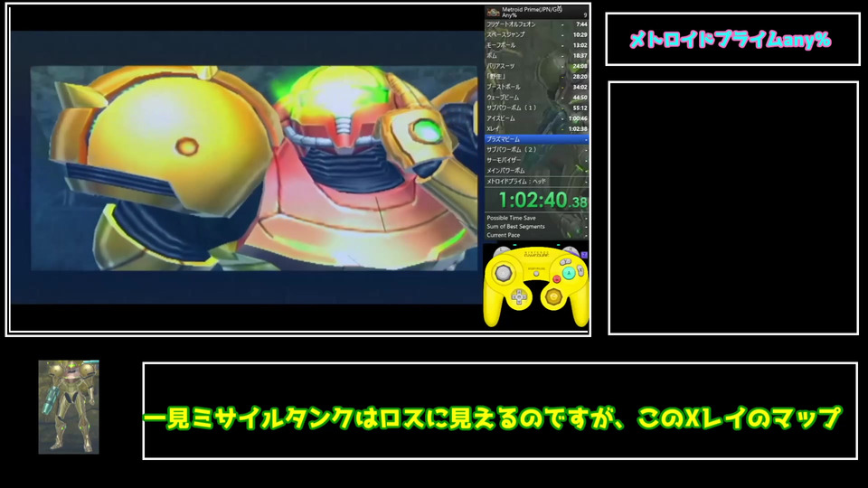This screenshot has width=868, height=488.
Task: Select the ブーストボール split row
Action: tap(536, 88)
